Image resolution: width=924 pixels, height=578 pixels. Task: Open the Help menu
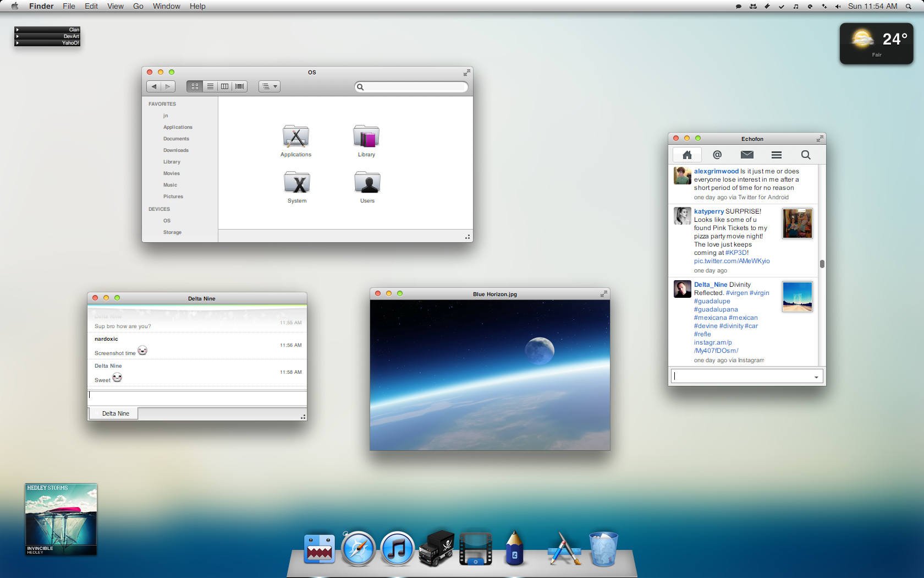point(197,6)
